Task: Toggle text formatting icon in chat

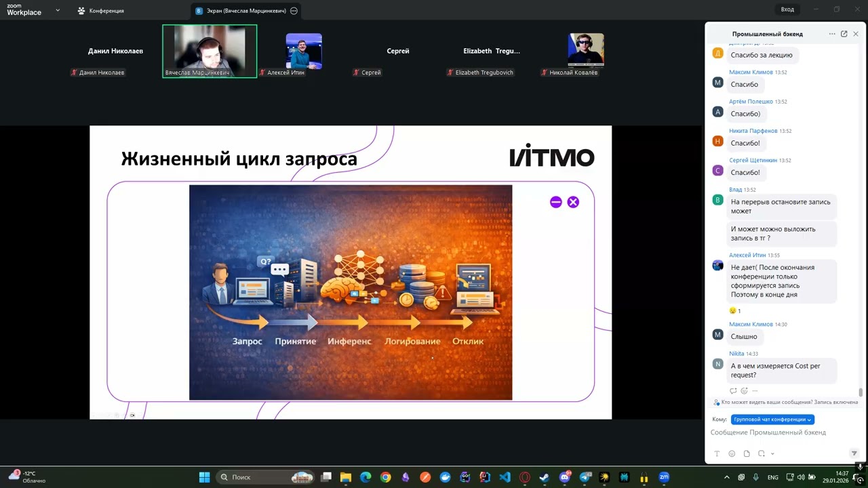Action: [717, 453]
